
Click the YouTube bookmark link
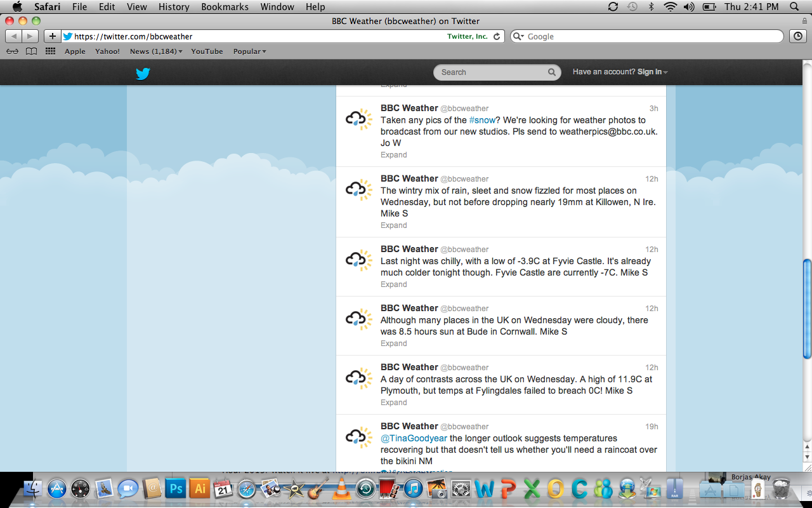pos(207,51)
